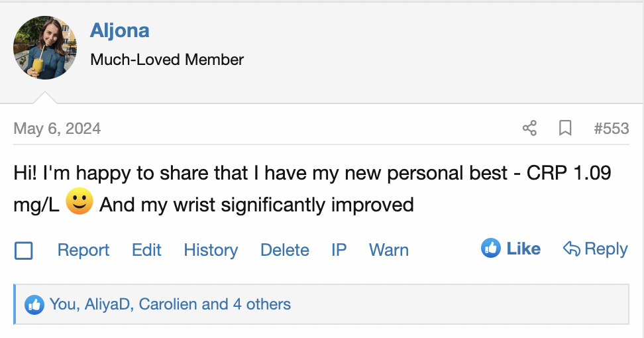Like Aljona's post
Image resolution: width=644 pixels, height=338 pixels.
(x=511, y=249)
